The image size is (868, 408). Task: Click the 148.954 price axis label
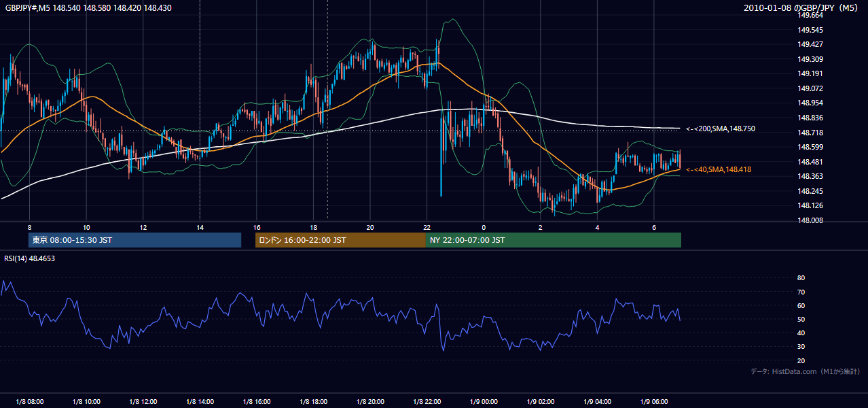[x=810, y=103]
